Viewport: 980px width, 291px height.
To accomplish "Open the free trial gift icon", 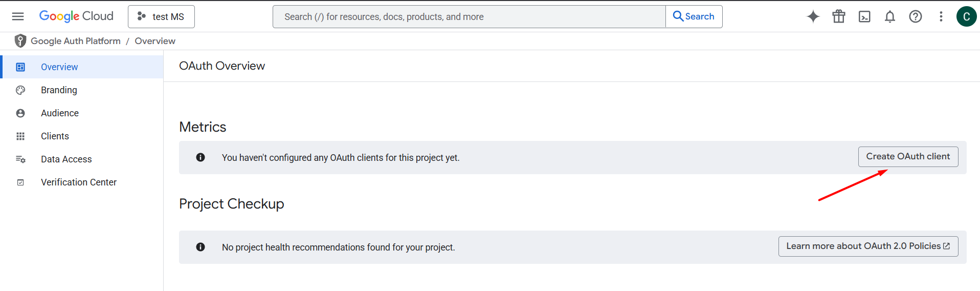I will (839, 16).
